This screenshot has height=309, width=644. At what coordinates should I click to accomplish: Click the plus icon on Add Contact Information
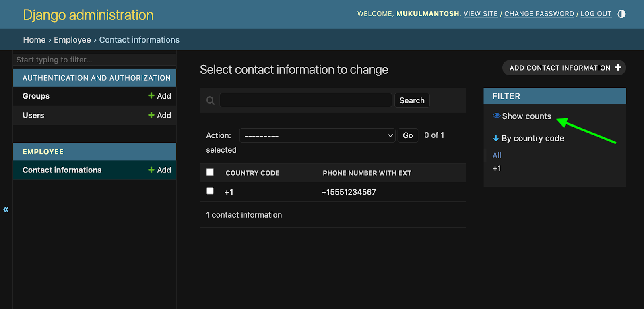(x=618, y=68)
